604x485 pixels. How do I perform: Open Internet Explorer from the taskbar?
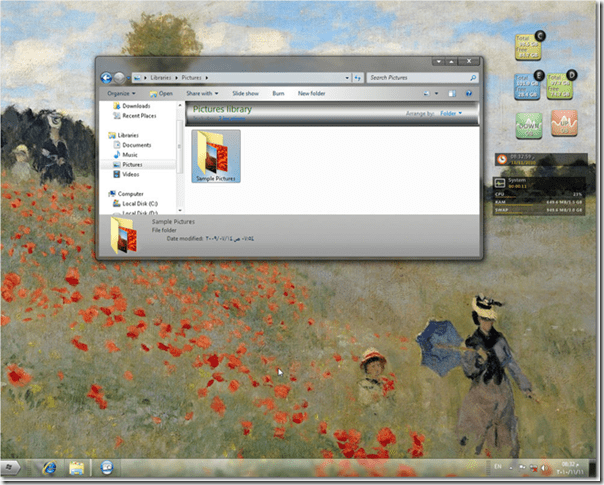tap(47, 467)
